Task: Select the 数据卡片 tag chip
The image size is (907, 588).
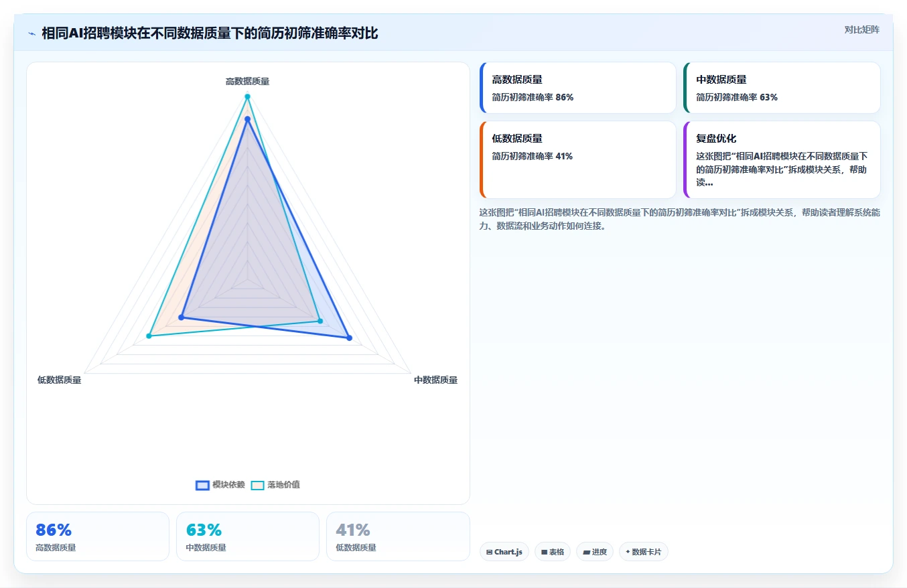Action: pyautogui.click(x=644, y=552)
